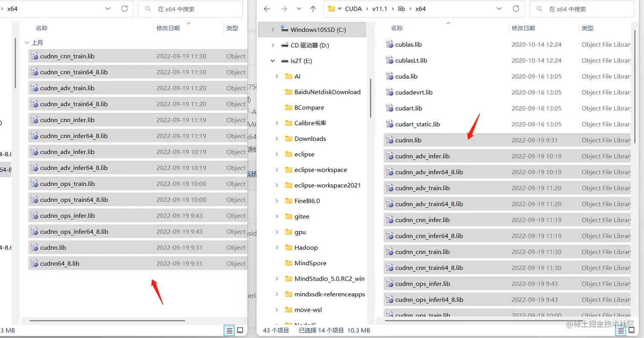Click cudnn_adv_train.lib icon in left window

tap(34, 88)
